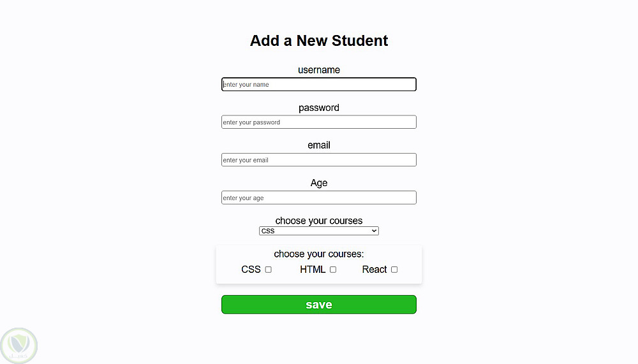This screenshot has width=638, height=364.
Task: Enable the HTML checkbox
Action: click(x=333, y=270)
